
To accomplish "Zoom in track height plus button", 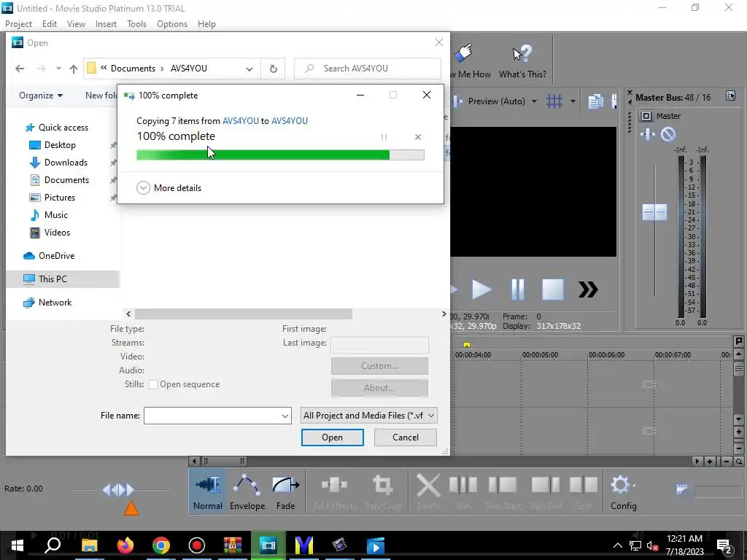I will 738,432.
